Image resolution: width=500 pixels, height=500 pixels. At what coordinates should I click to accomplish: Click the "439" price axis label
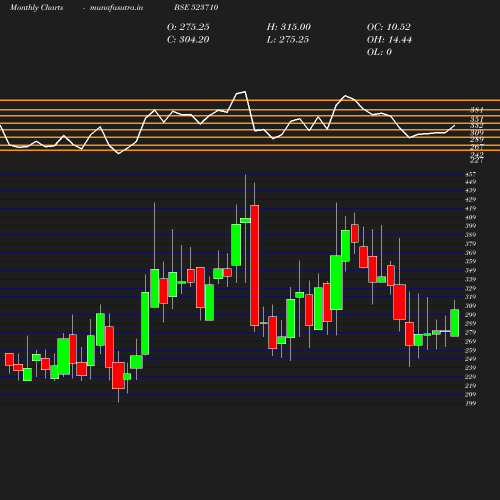point(471,191)
